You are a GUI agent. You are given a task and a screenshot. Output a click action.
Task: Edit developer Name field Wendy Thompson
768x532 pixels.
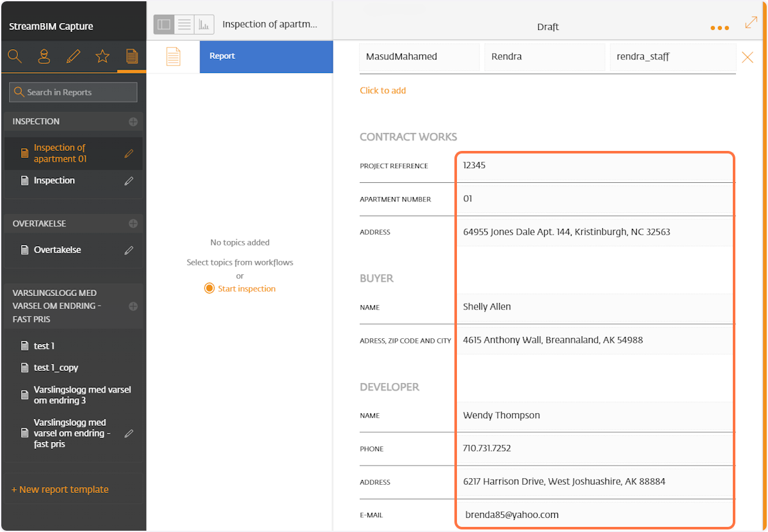[x=595, y=416]
